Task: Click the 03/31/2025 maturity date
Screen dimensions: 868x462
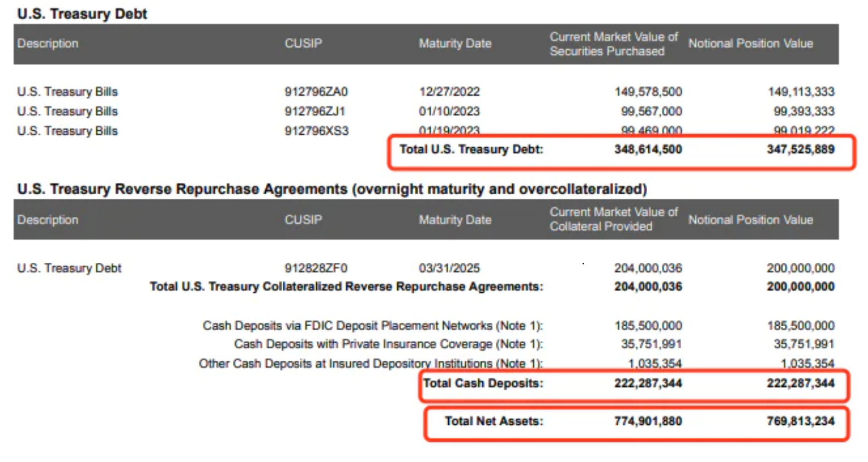Action: tap(449, 268)
